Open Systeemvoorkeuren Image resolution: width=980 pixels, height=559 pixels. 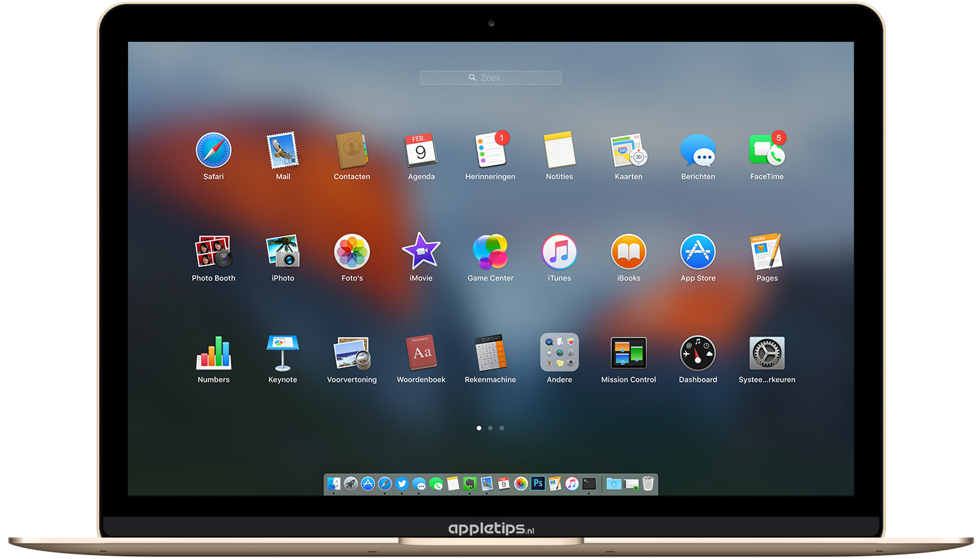[x=766, y=353]
